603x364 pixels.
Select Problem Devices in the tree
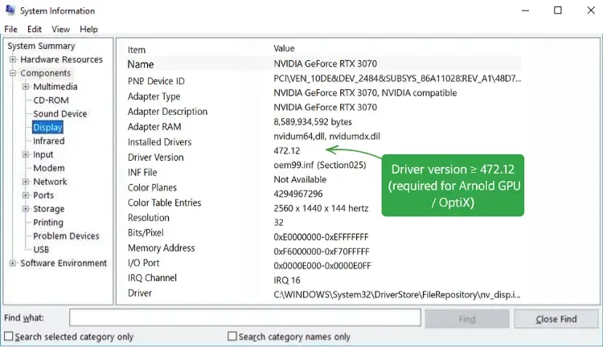click(x=66, y=236)
